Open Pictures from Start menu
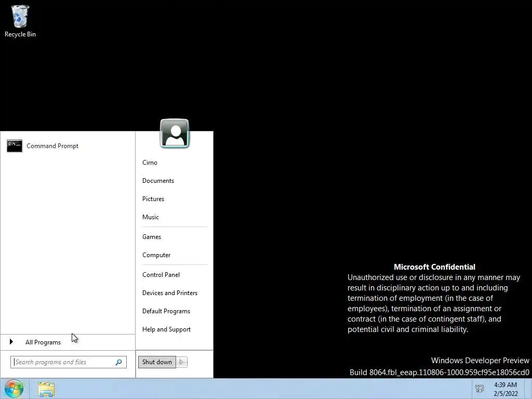The height and width of the screenshot is (399, 532). (x=153, y=199)
